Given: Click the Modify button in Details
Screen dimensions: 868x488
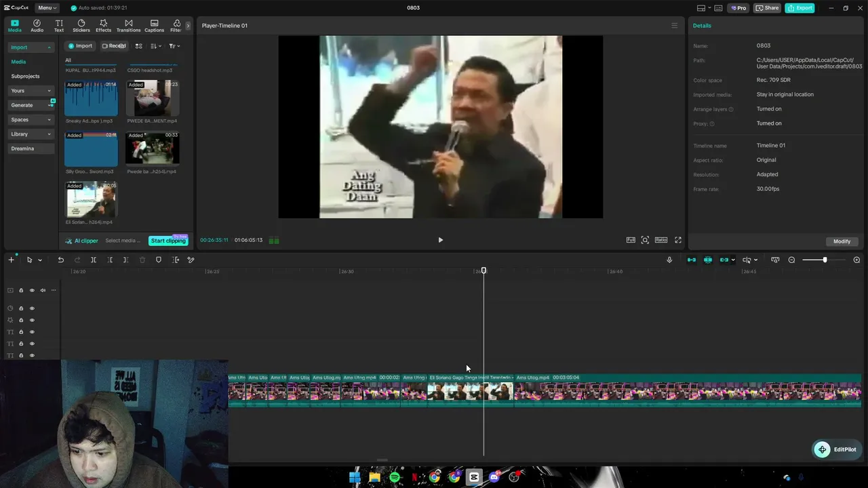Looking at the screenshot, I should click(x=842, y=241).
